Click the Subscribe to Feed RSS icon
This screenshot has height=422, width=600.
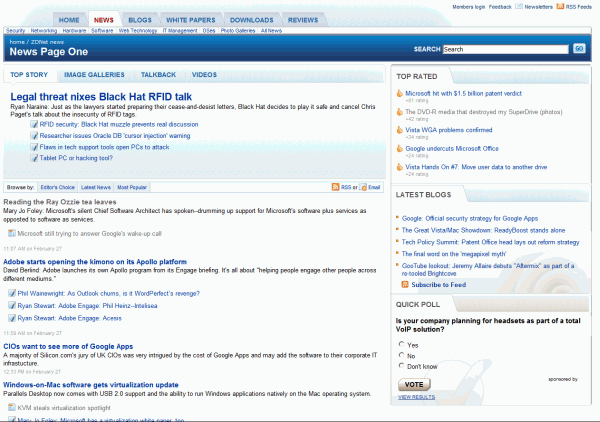pos(405,284)
